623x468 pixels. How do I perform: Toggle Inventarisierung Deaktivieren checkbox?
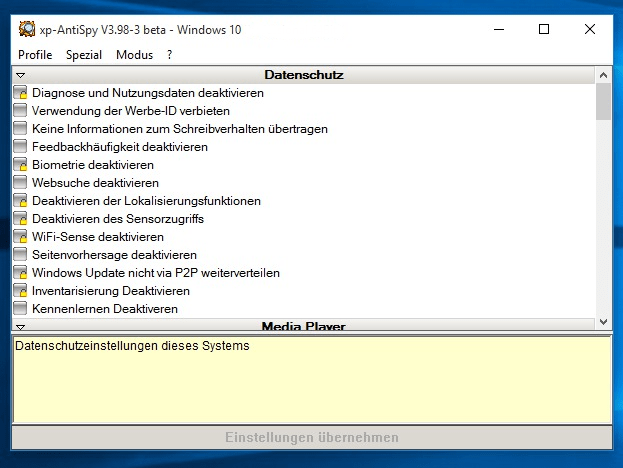pyautogui.click(x=20, y=290)
